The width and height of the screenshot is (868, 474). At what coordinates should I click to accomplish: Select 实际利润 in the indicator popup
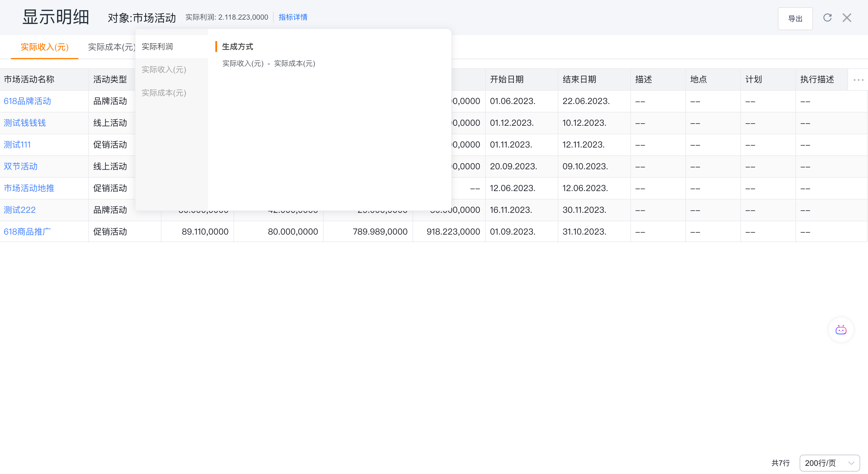157,47
